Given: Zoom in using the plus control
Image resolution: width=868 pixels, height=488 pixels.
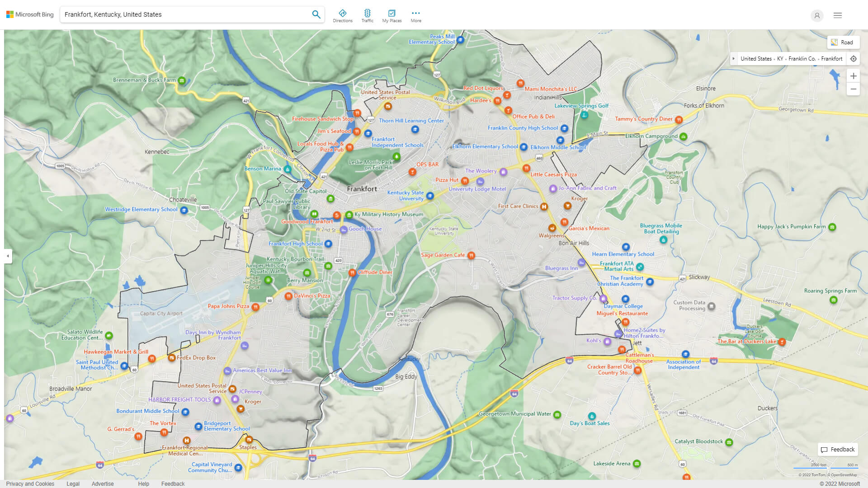Looking at the screenshot, I should (854, 75).
